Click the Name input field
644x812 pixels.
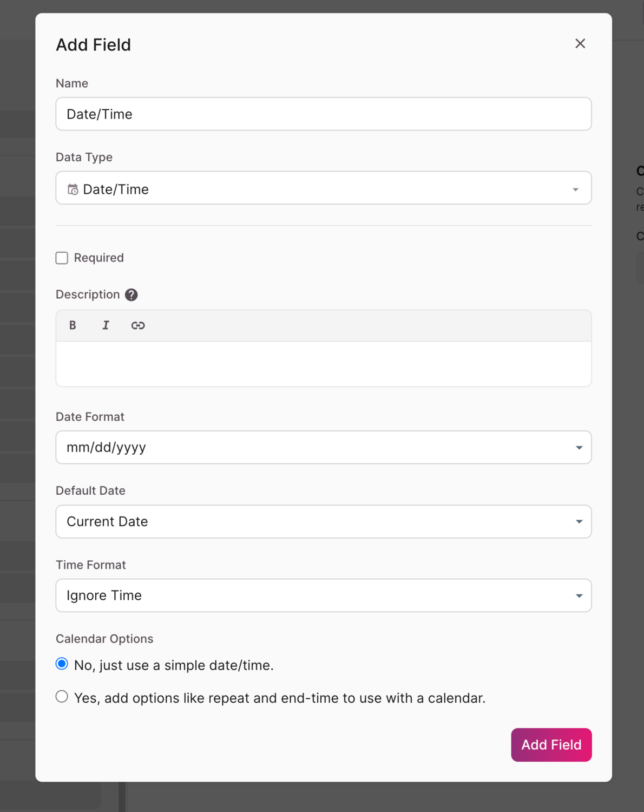click(x=323, y=114)
